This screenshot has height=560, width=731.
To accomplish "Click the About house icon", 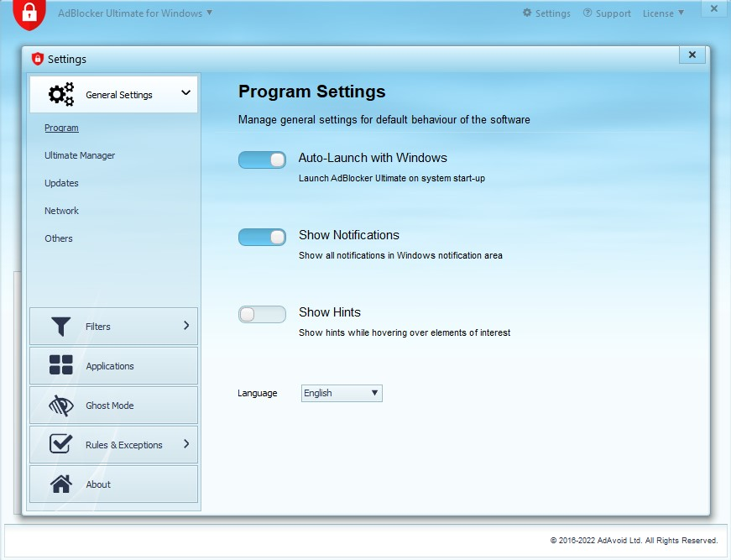I will point(61,484).
